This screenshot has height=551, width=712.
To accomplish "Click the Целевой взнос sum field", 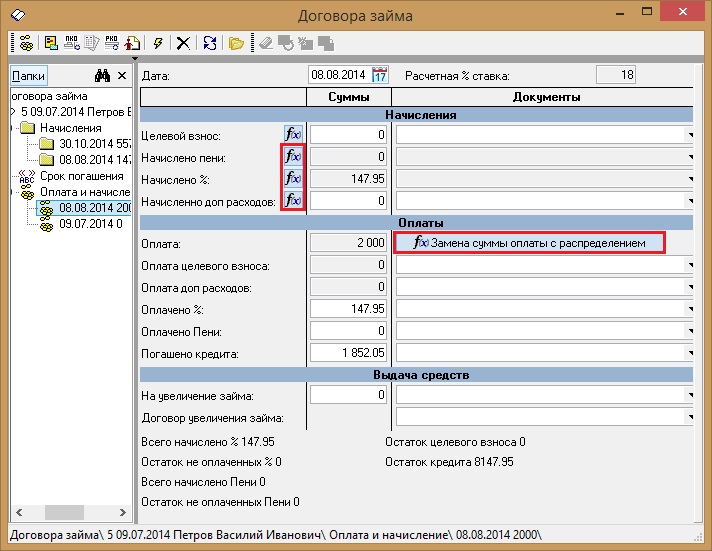I will click(x=348, y=134).
